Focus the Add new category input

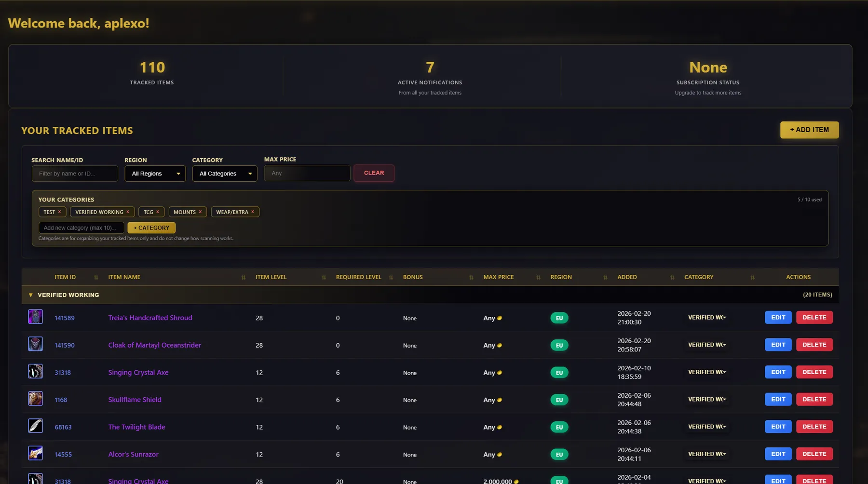81,228
